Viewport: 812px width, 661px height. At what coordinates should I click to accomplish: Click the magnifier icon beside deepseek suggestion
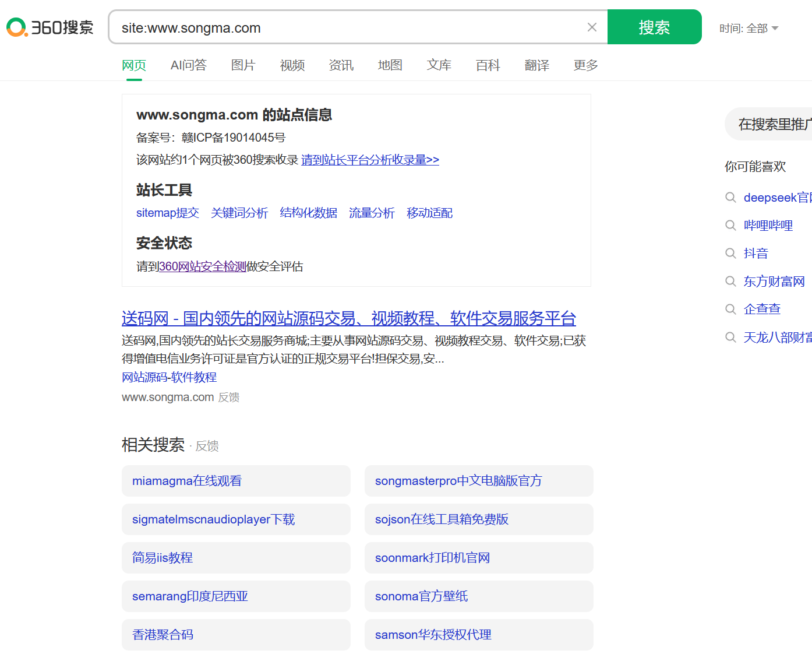click(730, 198)
